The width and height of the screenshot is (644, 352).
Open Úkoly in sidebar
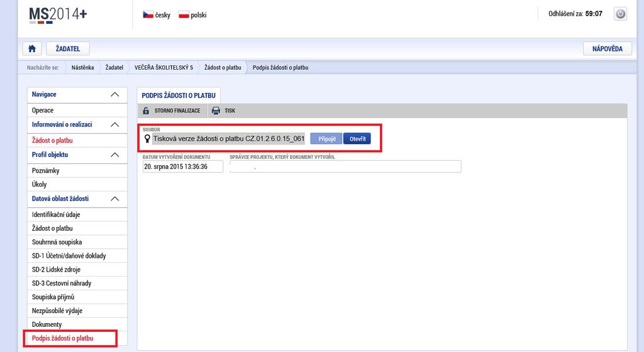77,184
